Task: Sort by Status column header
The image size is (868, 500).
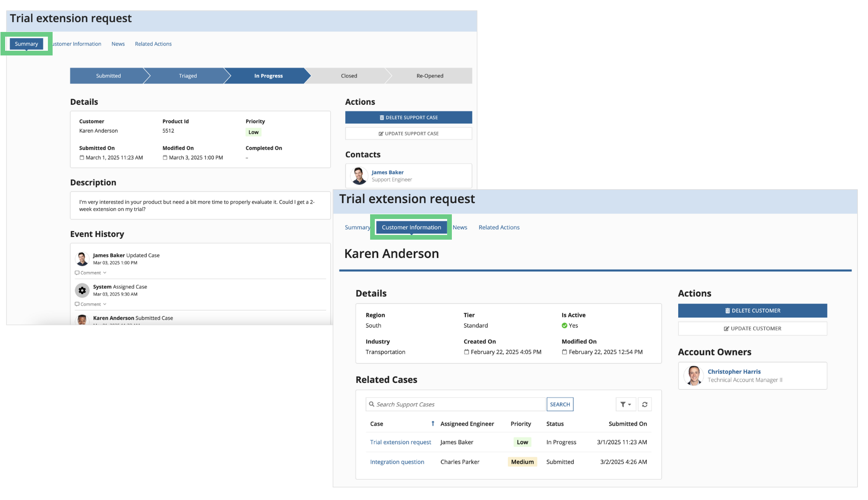Action: point(555,424)
